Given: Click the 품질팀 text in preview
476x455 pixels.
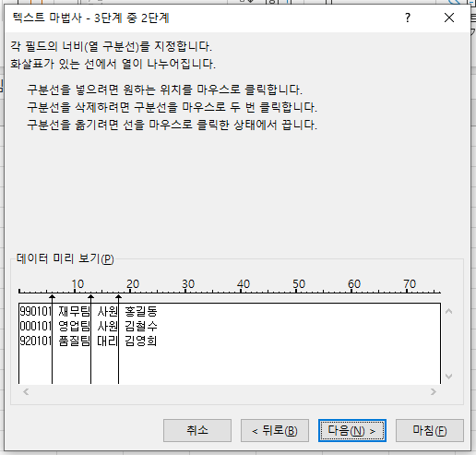Looking at the screenshot, I should tap(74, 341).
